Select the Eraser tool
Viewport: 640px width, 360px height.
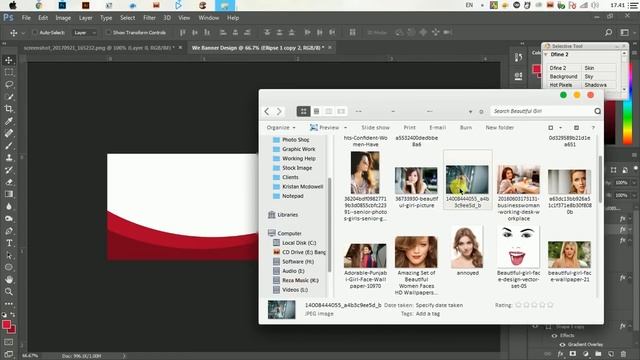point(9,182)
